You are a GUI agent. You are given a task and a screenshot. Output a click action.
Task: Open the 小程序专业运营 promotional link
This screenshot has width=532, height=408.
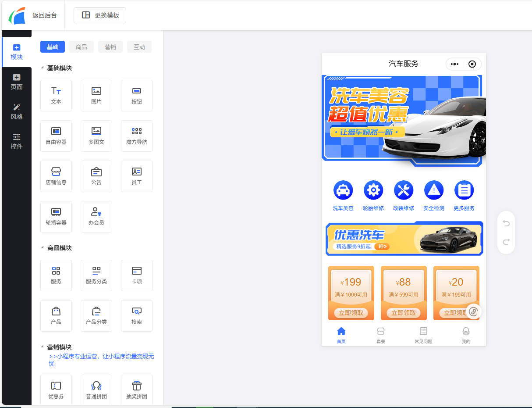pyautogui.click(x=101, y=360)
